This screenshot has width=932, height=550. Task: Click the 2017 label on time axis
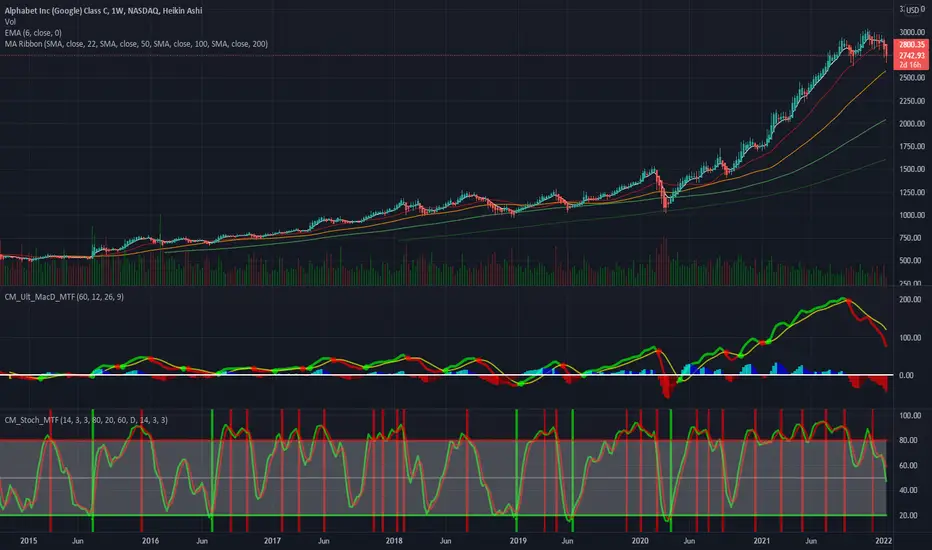(272, 540)
